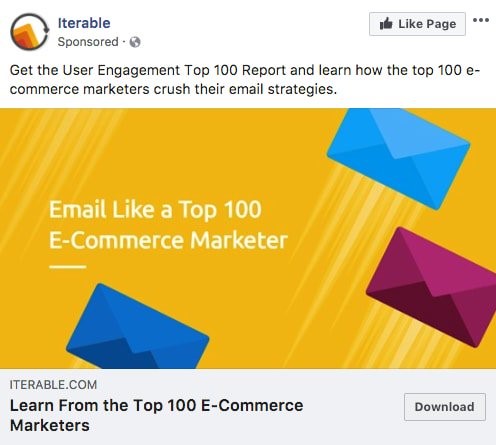Click the Download button
The height and width of the screenshot is (445, 496).
tap(445, 407)
